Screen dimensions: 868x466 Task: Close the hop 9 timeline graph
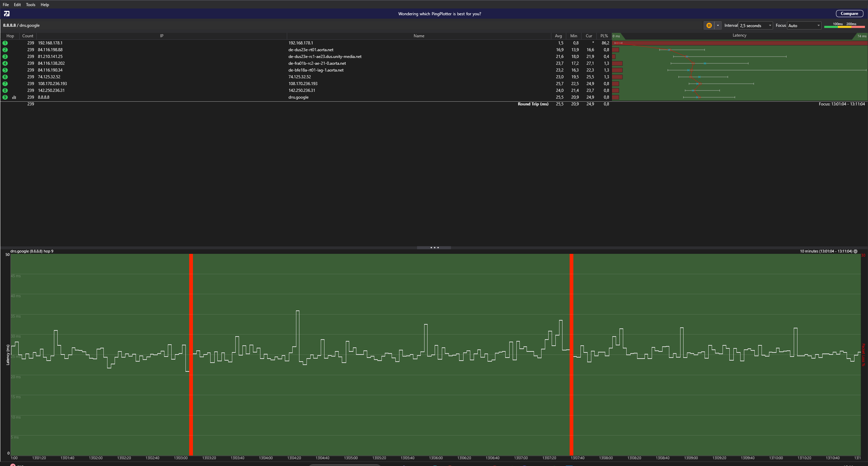pos(855,251)
